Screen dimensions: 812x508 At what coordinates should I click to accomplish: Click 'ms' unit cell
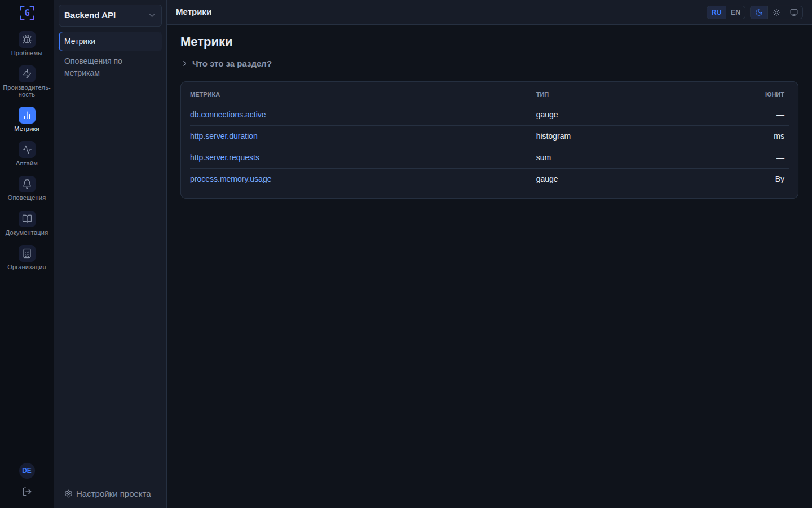point(779,136)
